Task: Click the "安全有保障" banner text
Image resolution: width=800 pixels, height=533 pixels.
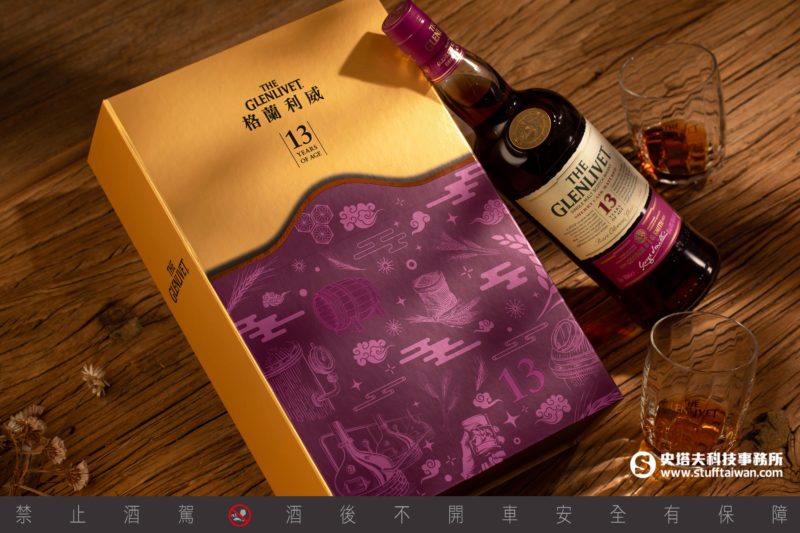Action: 671,515
